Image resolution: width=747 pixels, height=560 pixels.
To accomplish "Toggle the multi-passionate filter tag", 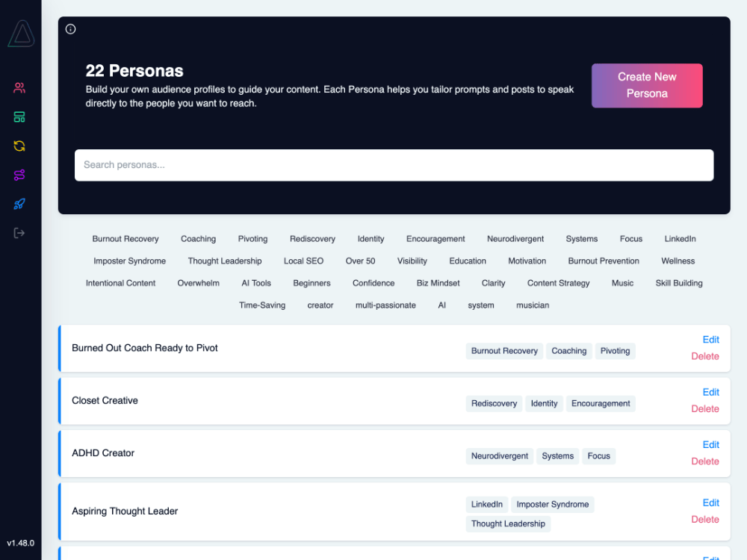I will point(385,305).
